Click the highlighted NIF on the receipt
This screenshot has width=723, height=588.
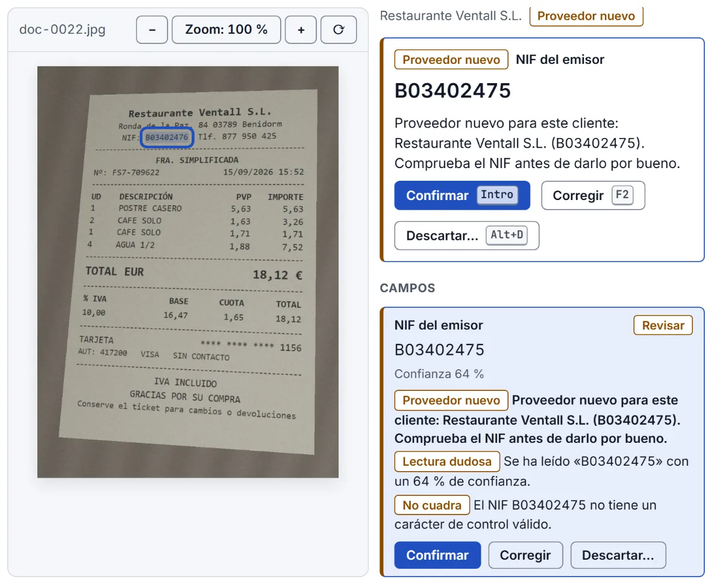(x=167, y=137)
